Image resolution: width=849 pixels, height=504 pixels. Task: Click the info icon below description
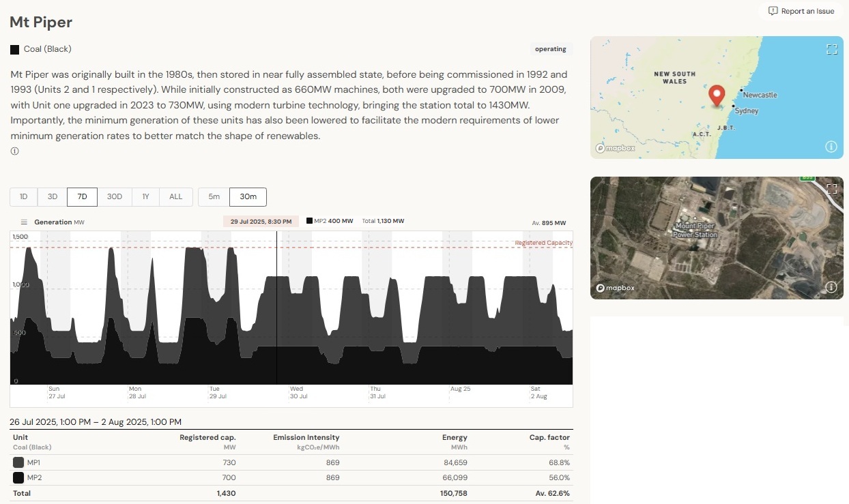point(14,151)
